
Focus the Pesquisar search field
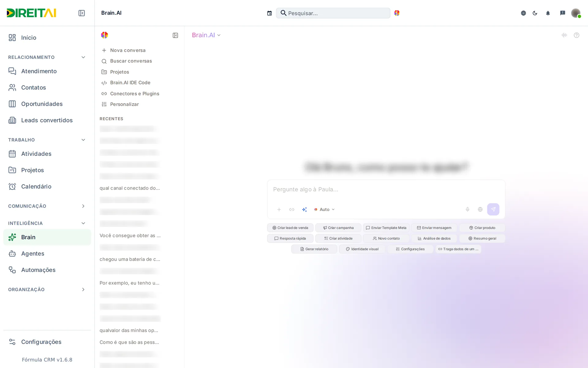pyautogui.click(x=333, y=13)
